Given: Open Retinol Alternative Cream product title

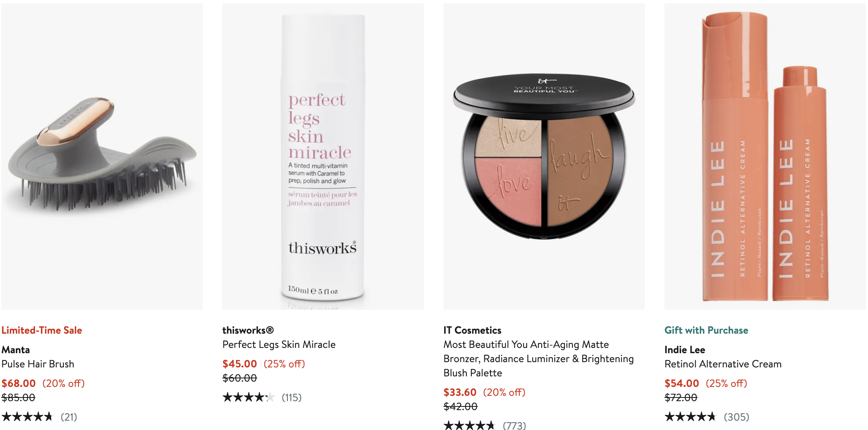Looking at the screenshot, I should (723, 364).
